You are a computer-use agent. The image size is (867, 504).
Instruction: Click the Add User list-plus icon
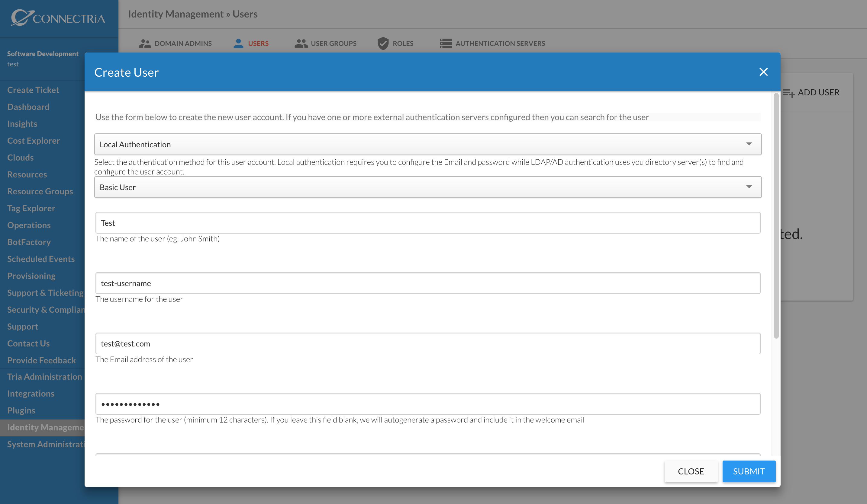788,93
